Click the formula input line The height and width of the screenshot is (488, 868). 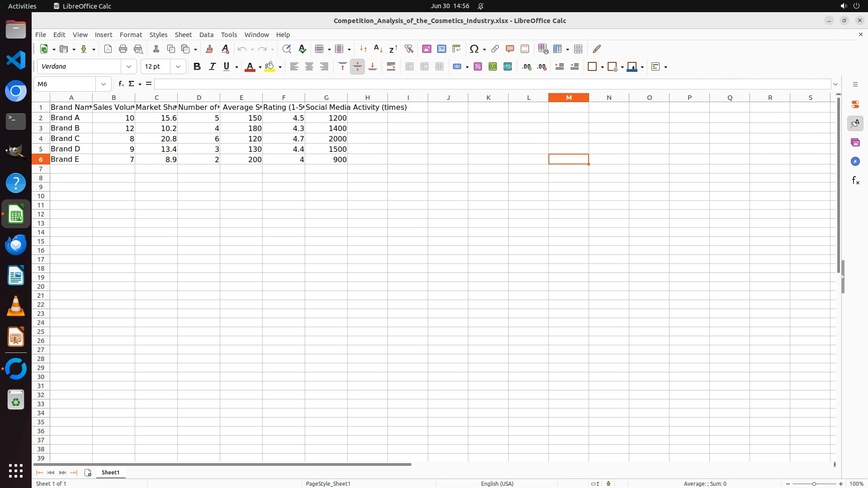pos(493,84)
